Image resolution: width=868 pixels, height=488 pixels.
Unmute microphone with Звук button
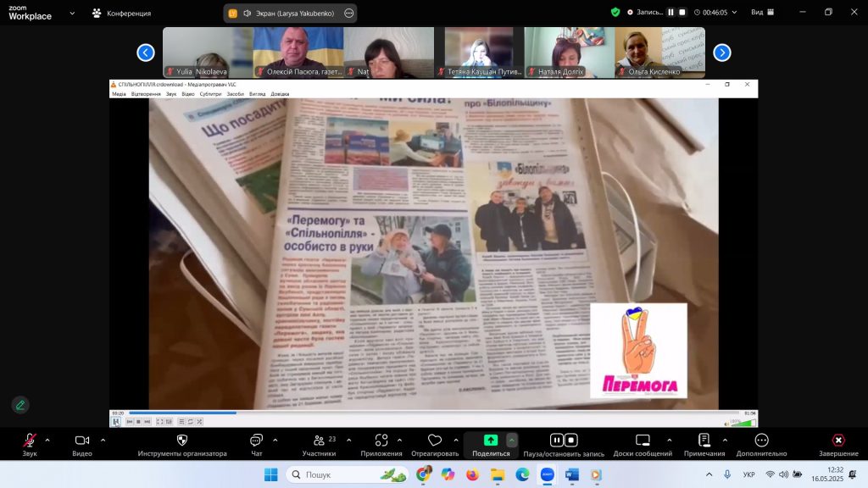click(x=30, y=445)
